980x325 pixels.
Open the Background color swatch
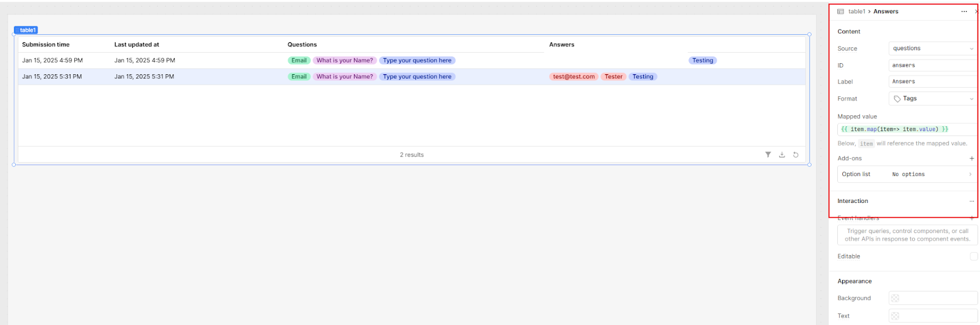point(895,298)
